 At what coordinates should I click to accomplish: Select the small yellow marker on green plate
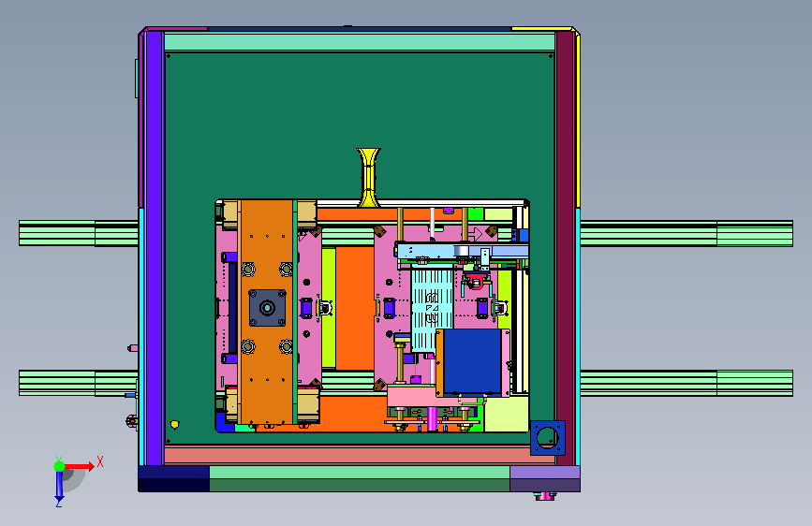174,425
